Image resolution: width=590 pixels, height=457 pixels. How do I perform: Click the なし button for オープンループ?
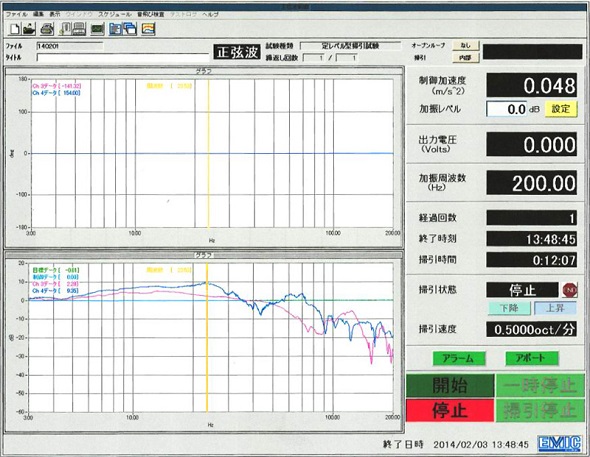click(466, 46)
